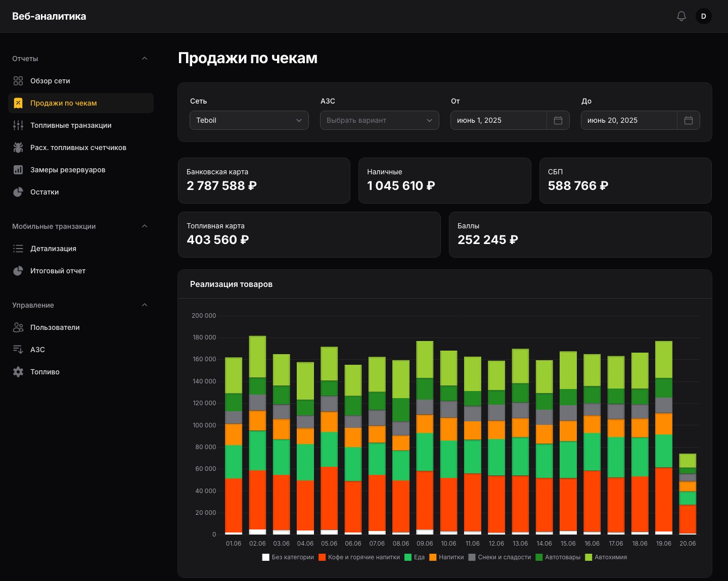Toggle Без категории legend series
Viewport: 728px width, 581px height.
288,557
